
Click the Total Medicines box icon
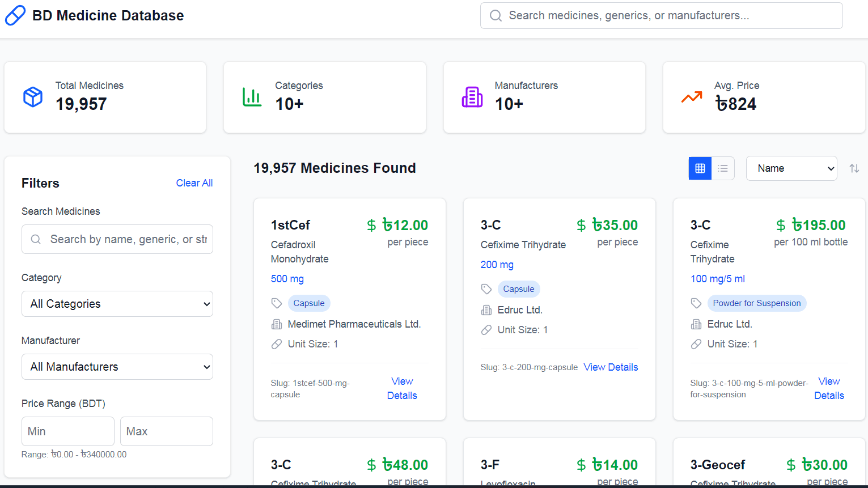point(33,97)
